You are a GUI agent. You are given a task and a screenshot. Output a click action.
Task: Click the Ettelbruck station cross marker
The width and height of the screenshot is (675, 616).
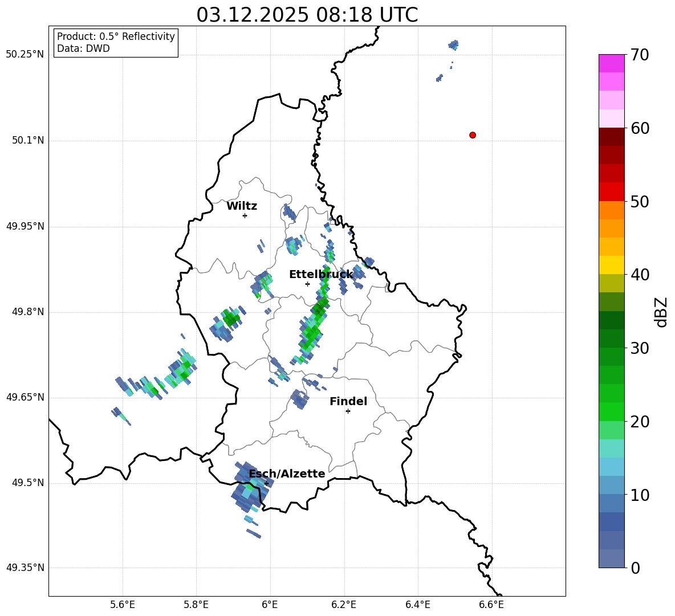307,284
